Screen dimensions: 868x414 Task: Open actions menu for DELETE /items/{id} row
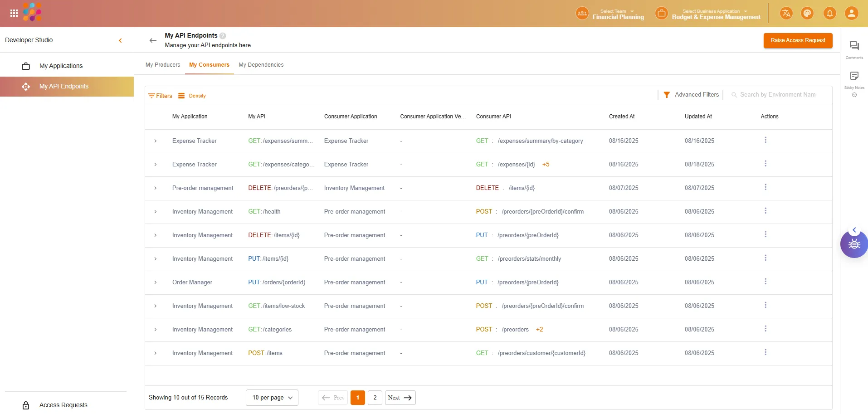765,234
